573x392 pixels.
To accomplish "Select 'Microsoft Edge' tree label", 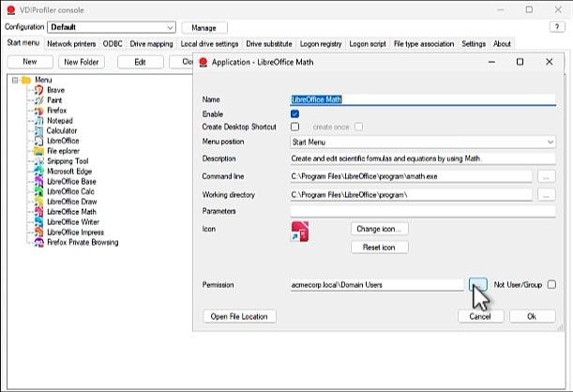I will pyautogui.click(x=69, y=171).
